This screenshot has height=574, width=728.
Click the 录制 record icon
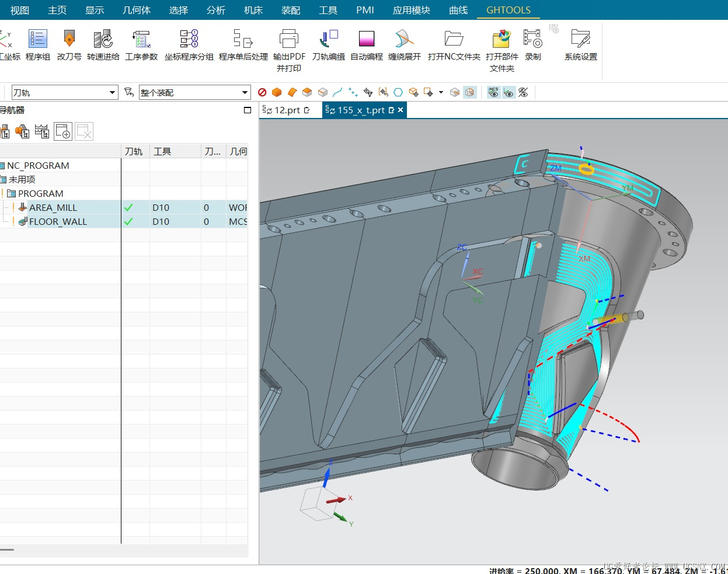(x=532, y=40)
